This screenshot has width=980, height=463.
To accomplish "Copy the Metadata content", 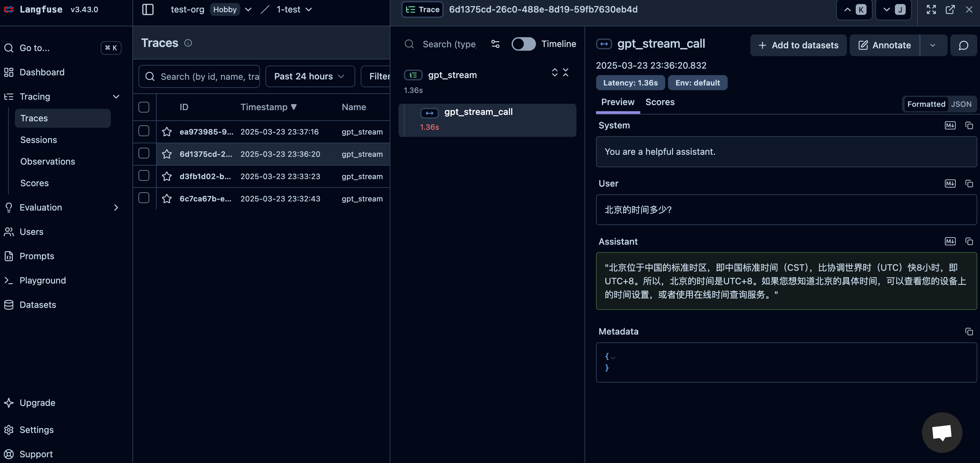I will (x=969, y=332).
